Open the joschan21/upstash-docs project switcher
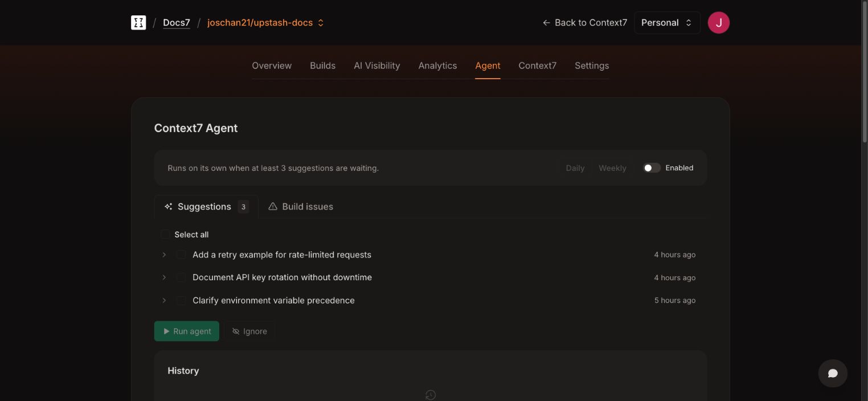 [x=266, y=23]
